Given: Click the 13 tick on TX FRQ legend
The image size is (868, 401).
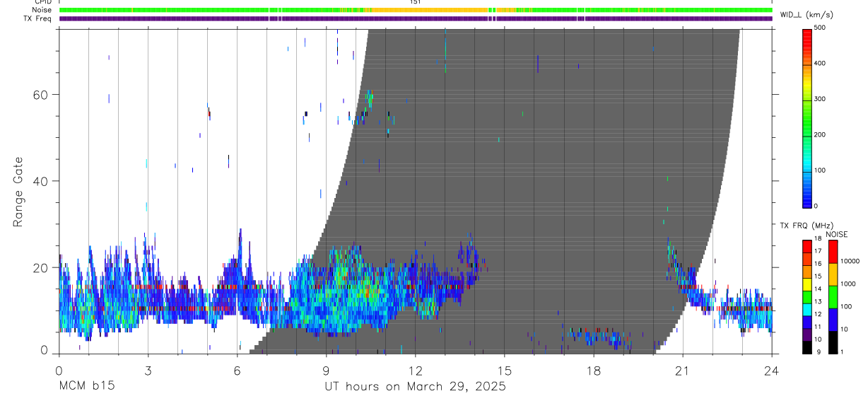Looking at the screenshot, I should click(x=818, y=302).
